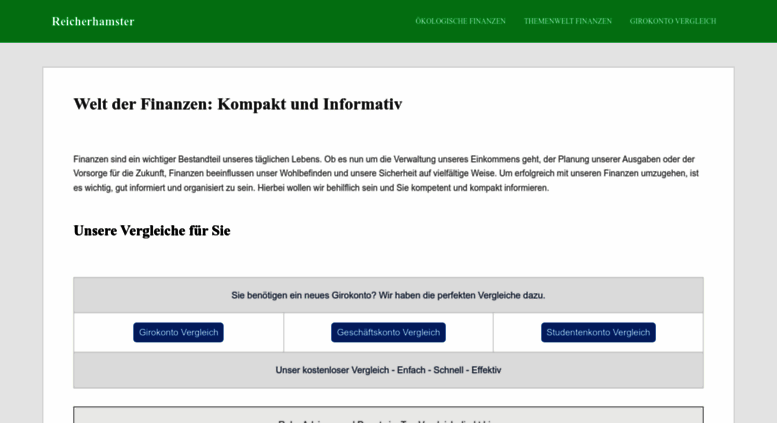Click the intro paragraph starting 'Finanzen sind ein wichtiger'
Image resolution: width=777 pixels, height=423 pixels.
click(x=386, y=173)
